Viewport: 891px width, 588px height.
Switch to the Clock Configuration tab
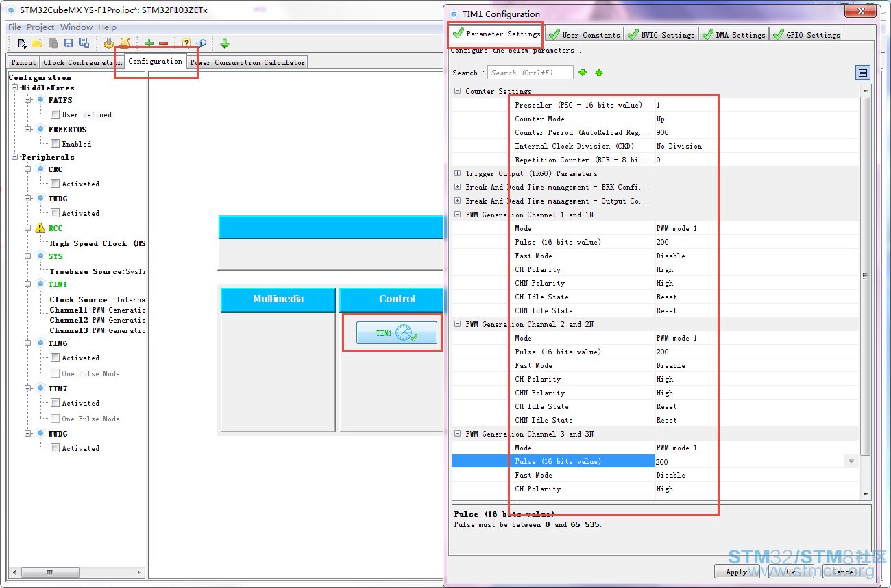pyautogui.click(x=82, y=62)
